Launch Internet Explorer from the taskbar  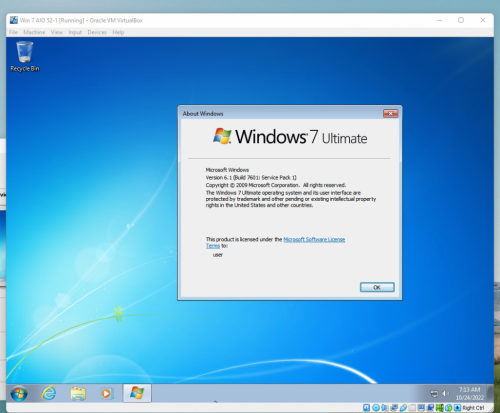point(49,394)
